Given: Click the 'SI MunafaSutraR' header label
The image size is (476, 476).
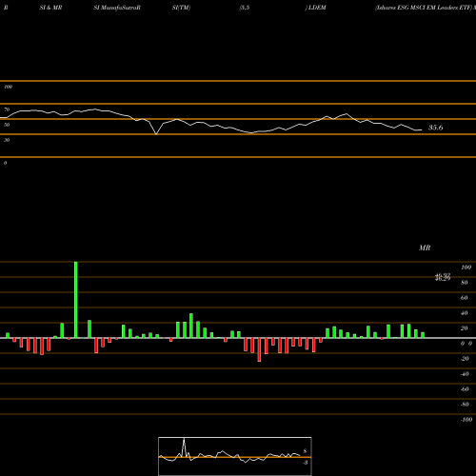Looking at the screenshot, I should [117, 8].
